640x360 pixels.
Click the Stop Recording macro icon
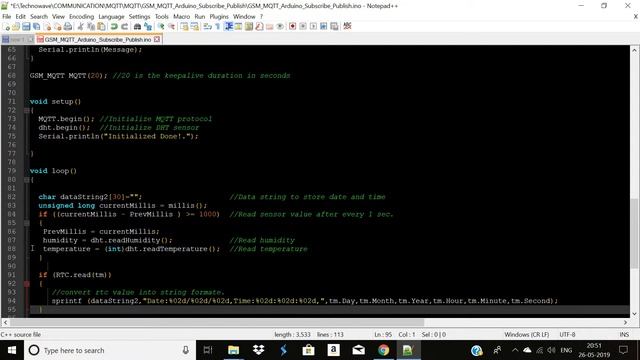point(303,27)
